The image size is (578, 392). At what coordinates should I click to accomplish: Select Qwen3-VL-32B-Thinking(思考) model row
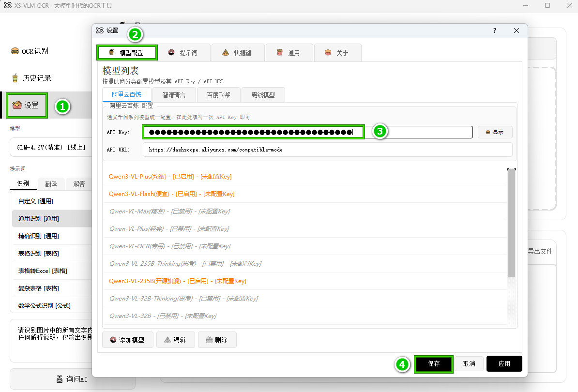(x=305, y=299)
